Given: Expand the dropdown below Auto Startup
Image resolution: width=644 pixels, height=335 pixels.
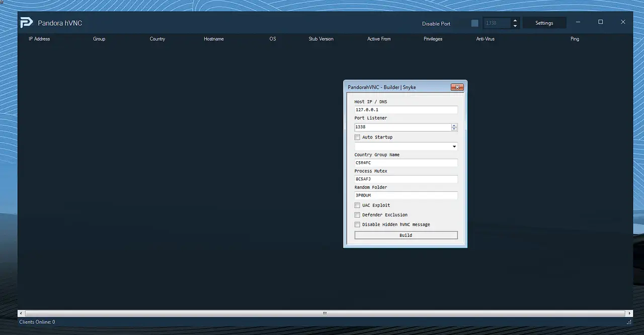Looking at the screenshot, I should pos(454,147).
